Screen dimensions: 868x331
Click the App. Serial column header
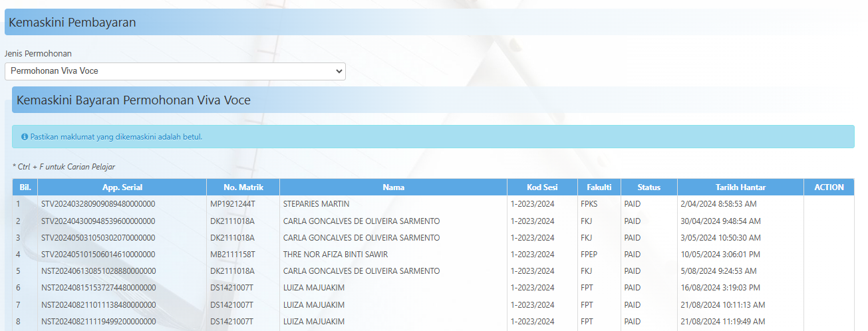[x=122, y=187]
